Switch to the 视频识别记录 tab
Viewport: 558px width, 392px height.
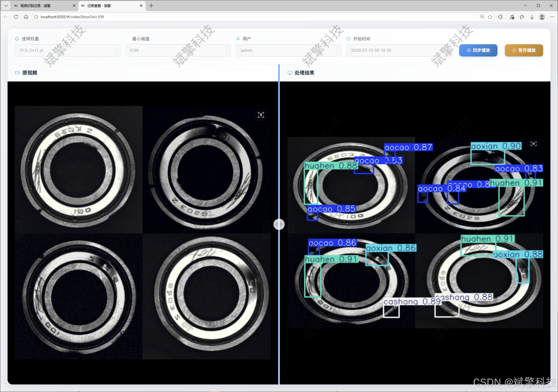(x=42, y=6)
